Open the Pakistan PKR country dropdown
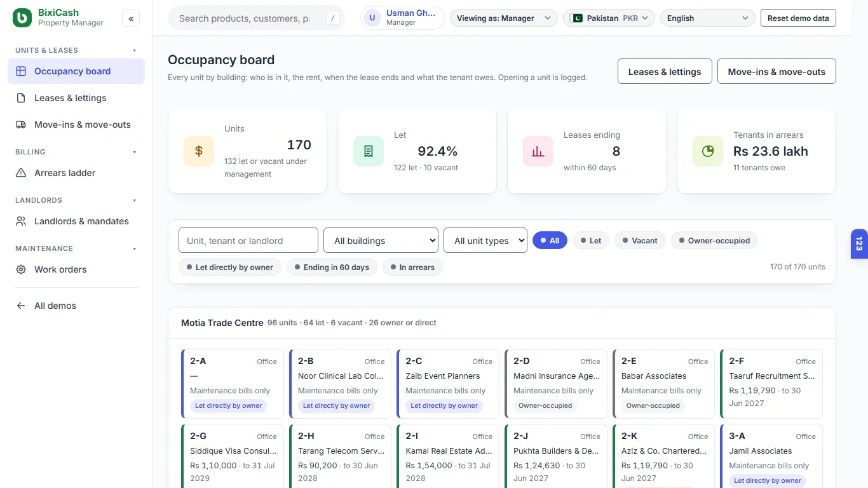This screenshot has height=488, width=868. point(609,18)
